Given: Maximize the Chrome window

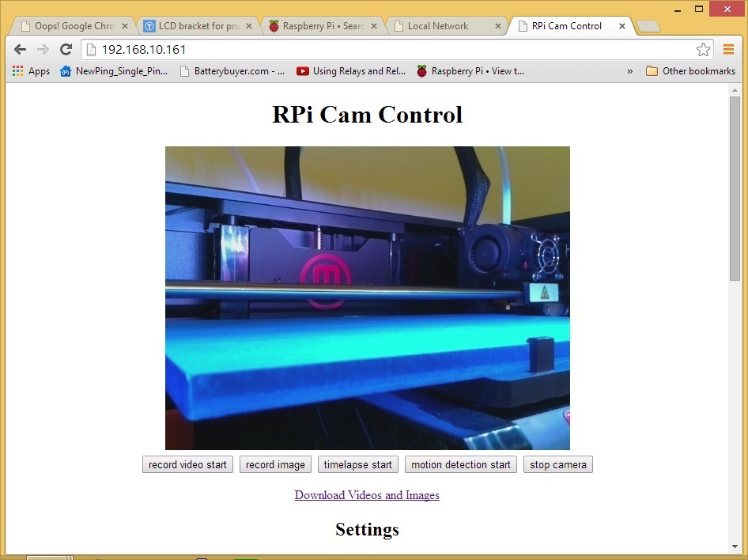Looking at the screenshot, I should [699, 9].
